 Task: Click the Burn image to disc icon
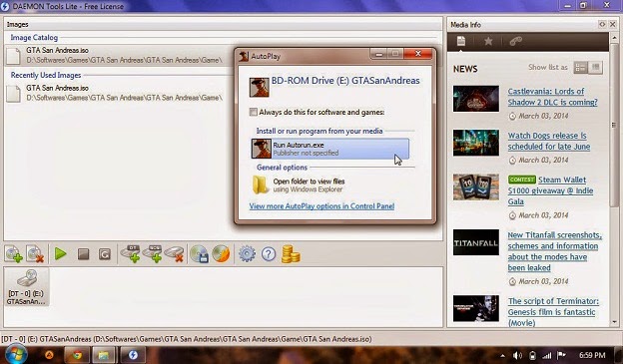tap(221, 254)
